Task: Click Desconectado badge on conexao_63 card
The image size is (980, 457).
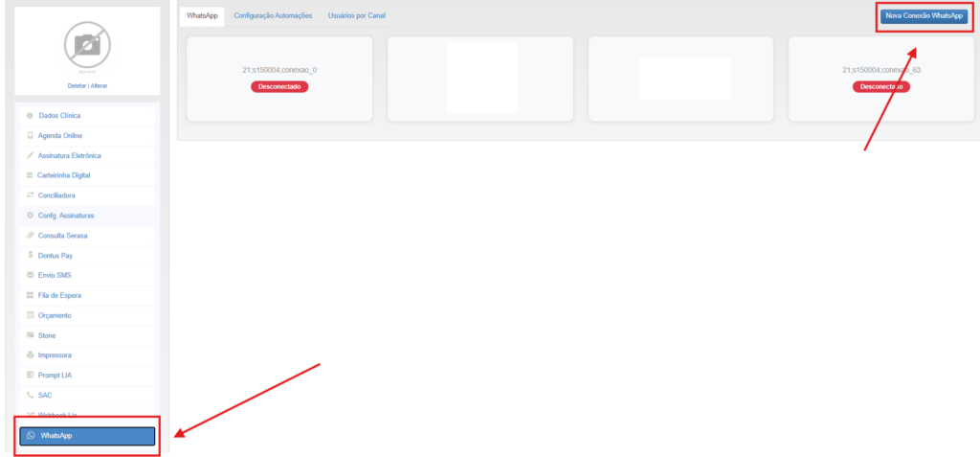Action: 881,87
